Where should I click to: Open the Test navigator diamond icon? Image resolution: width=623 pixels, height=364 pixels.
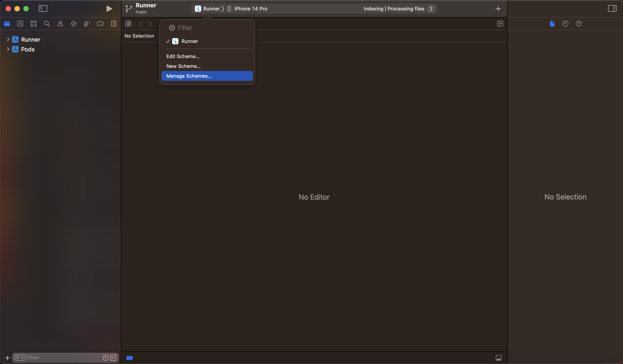[74, 24]
